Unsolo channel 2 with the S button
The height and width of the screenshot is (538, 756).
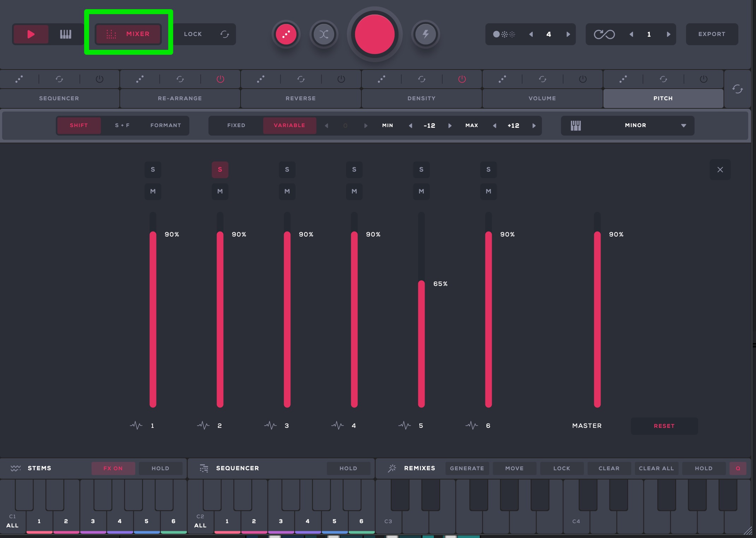point(220,169)
